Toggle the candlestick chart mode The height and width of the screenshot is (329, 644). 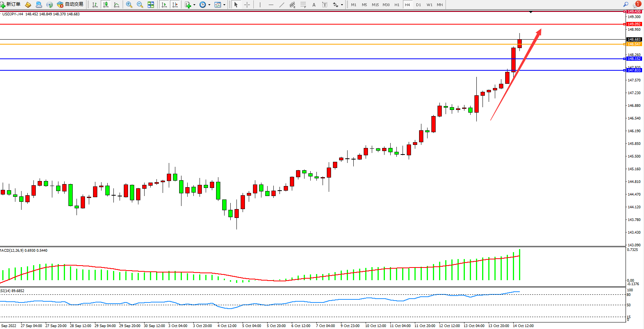pos(106,5)
